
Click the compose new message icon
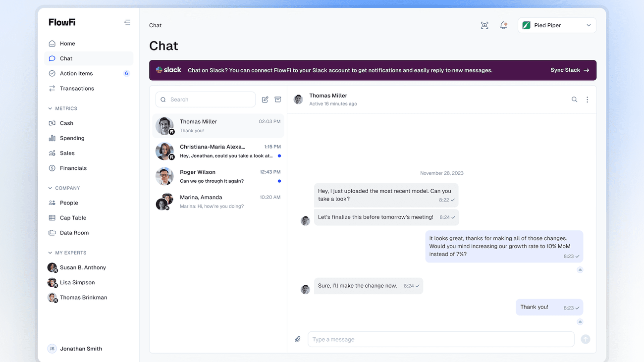[x=265, y=100]
